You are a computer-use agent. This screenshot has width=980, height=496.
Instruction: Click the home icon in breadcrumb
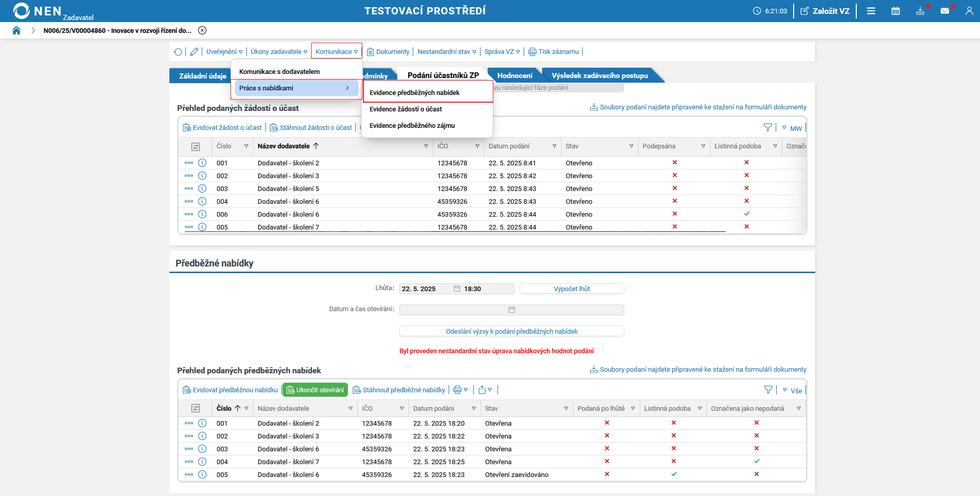pyautogui.click(x=16, y=30)
